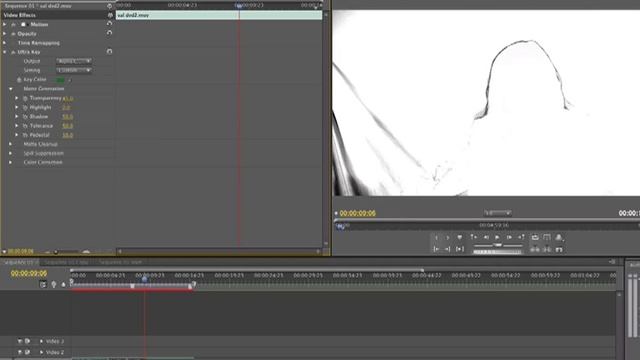Play In to Out in Program Monitor
The width and height of the screenshot is (640, 360).
[x=460, y=249]
